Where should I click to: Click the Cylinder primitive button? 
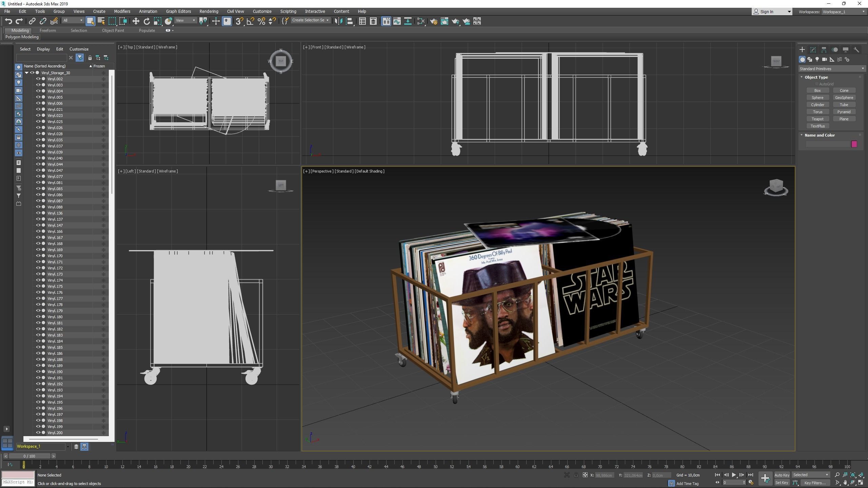coord(817,105)
